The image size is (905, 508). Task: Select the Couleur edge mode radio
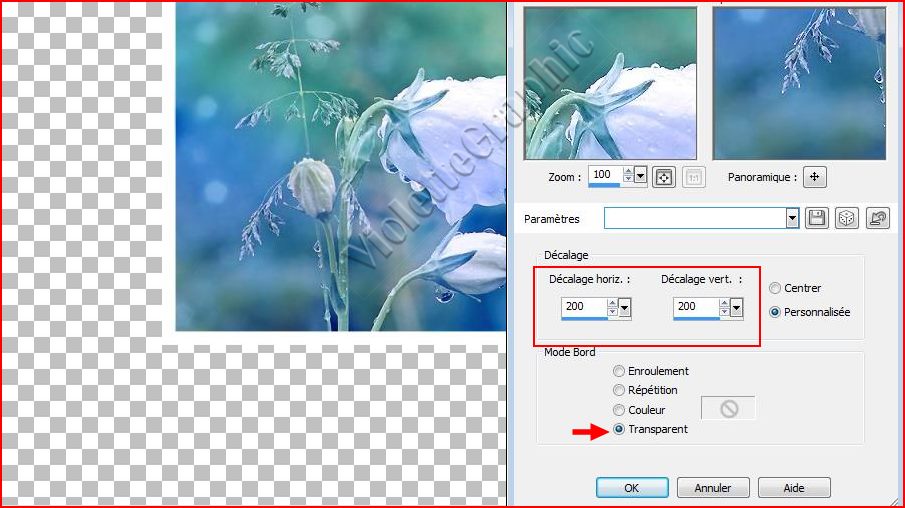[x=619, y=410]
